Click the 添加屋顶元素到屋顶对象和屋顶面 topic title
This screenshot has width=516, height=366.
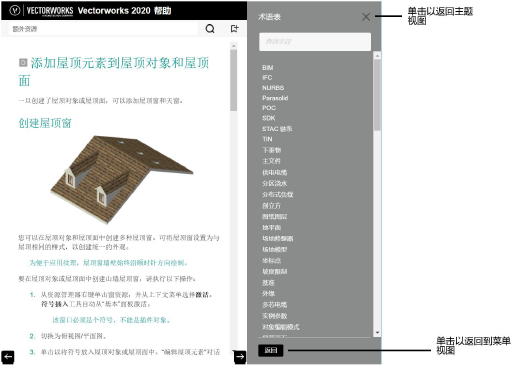pos(114,72)
